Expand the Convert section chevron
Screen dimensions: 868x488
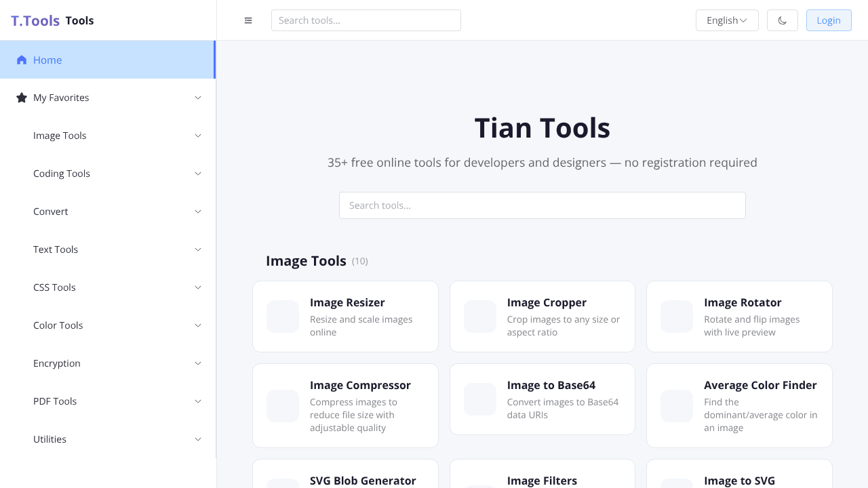tap(198, 211)
